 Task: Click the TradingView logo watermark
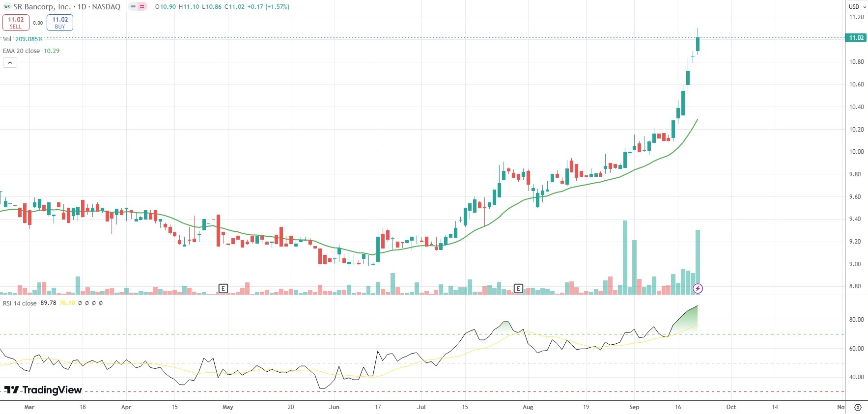click(43, 390)
